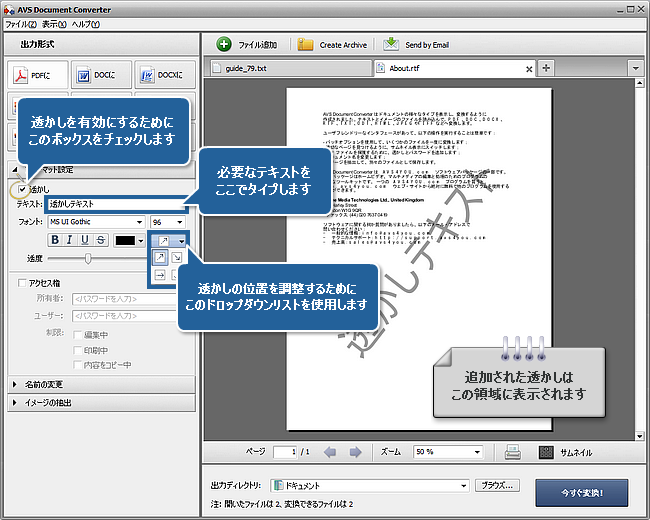Select the DOCX output format button
Screen dimensions: 650x520
[162, 76]
